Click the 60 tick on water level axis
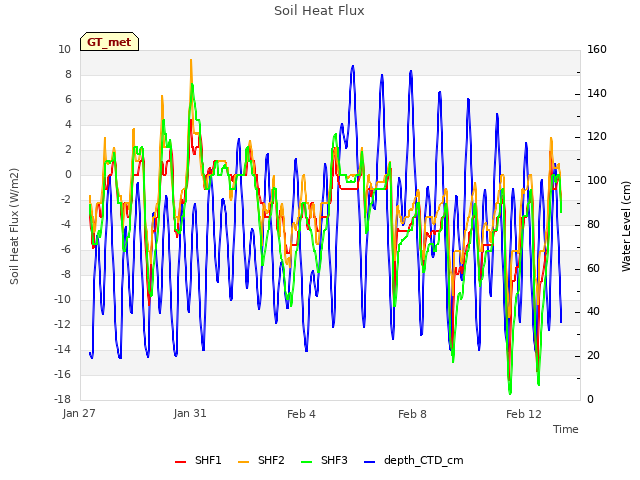The image size is (640, 480). [593, 268]
